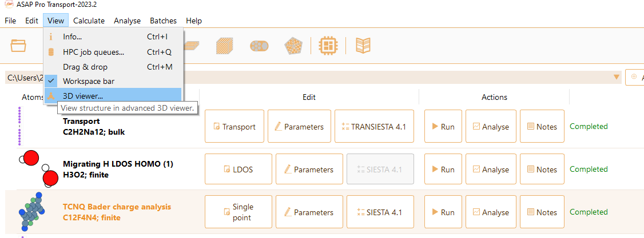Edit Parameters for TCNQ Bader analysis
This screenshot has height=238, width=644.
(x=309, y=212)
